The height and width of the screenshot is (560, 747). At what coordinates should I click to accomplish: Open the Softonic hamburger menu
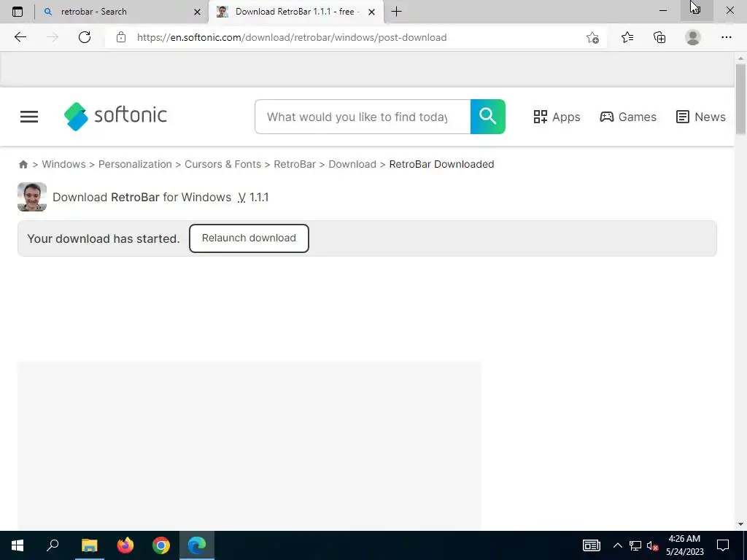(x=29, y=117)
